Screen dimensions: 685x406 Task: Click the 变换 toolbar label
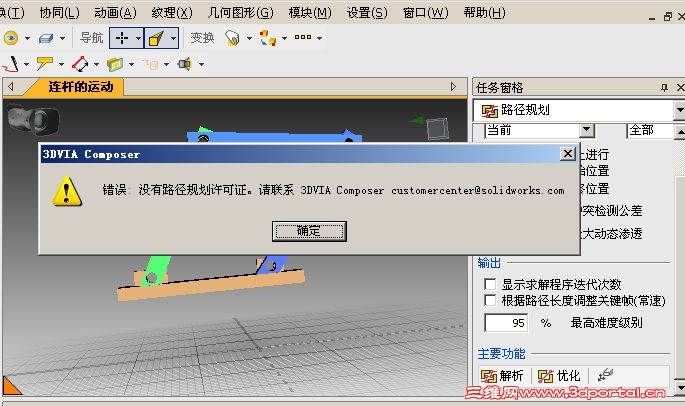click(x=202, y=38)
